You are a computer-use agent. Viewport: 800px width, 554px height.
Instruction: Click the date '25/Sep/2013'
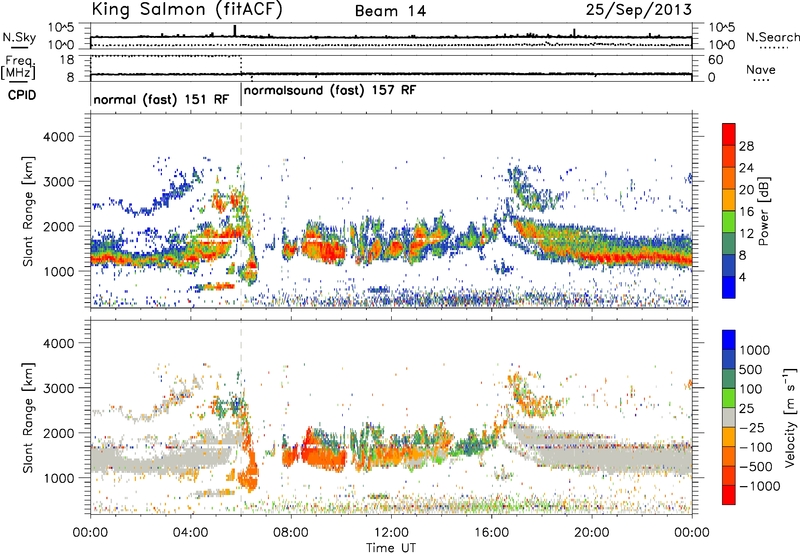point(639,9)
